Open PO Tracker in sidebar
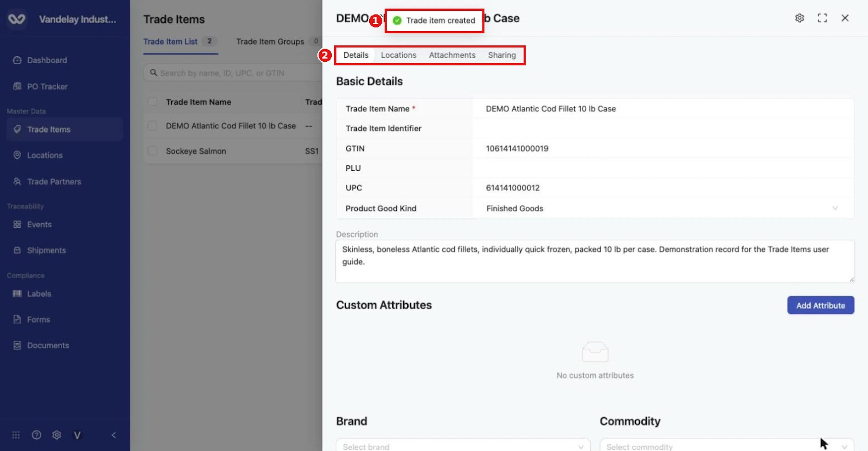 tap(47, 87)
